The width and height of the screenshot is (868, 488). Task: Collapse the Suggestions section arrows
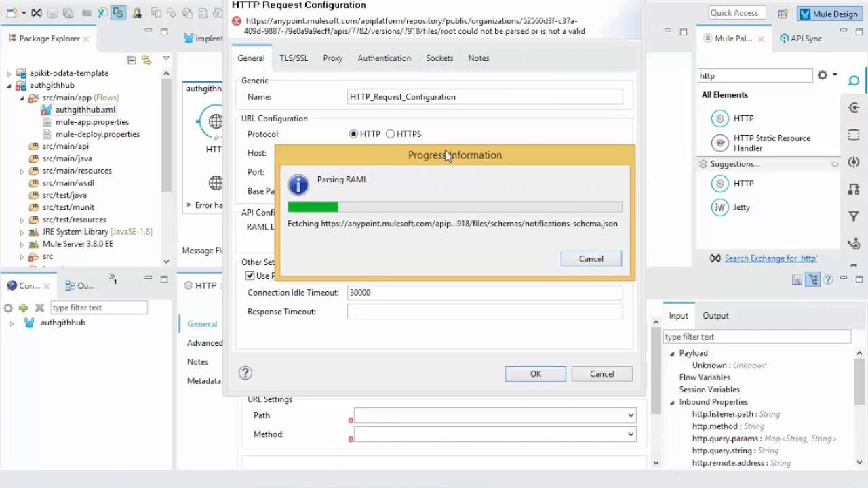tap(835, 165)
